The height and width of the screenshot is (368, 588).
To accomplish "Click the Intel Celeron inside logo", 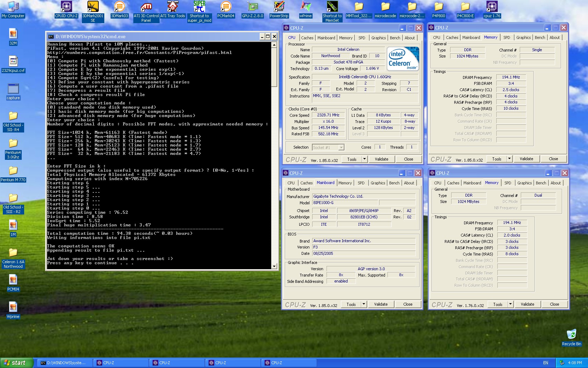I will 403,59.
